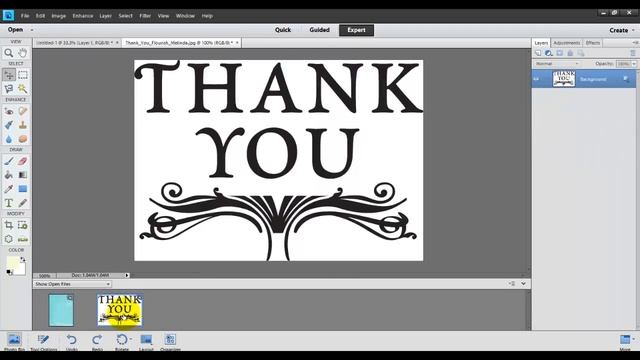Select the Blur water-drop tool
Image resolution: width=640 pixels, height=360 pixels.
pyautogui.click(x=9, y=139)
